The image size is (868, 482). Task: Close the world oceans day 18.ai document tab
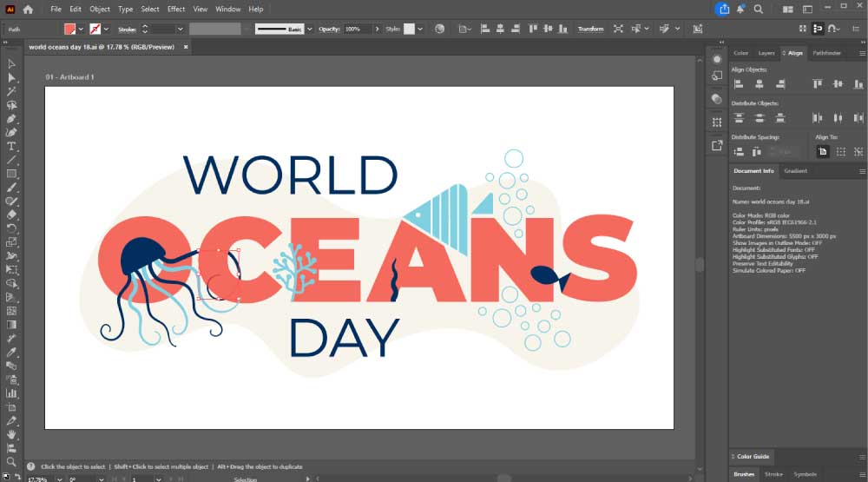[186, 47]
